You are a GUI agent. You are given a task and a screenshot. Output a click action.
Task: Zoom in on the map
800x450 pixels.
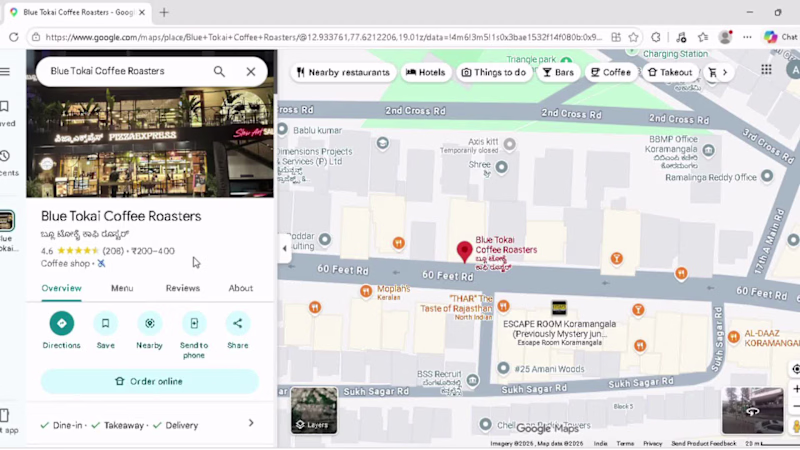[795, 389]
